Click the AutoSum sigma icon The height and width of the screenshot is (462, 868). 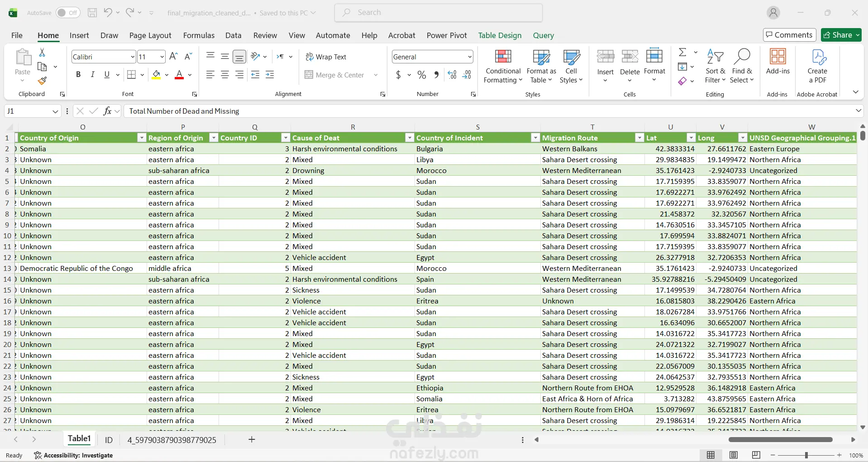[683, 52]
